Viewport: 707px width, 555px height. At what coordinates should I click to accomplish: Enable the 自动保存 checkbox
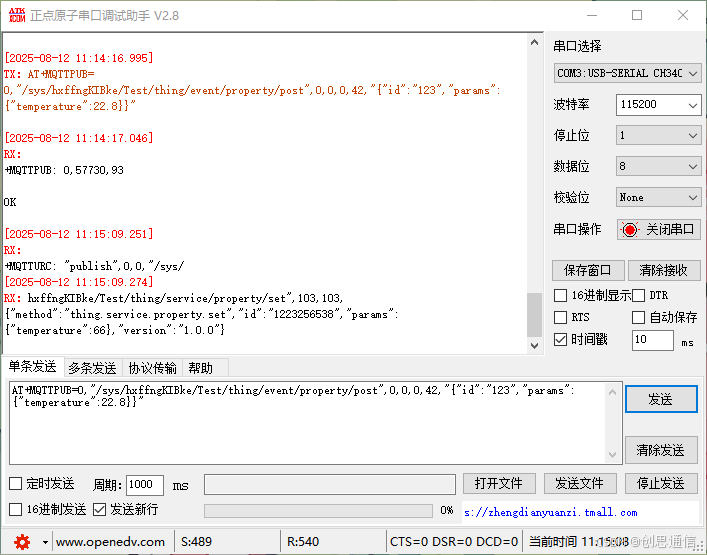tap(638, 317)
